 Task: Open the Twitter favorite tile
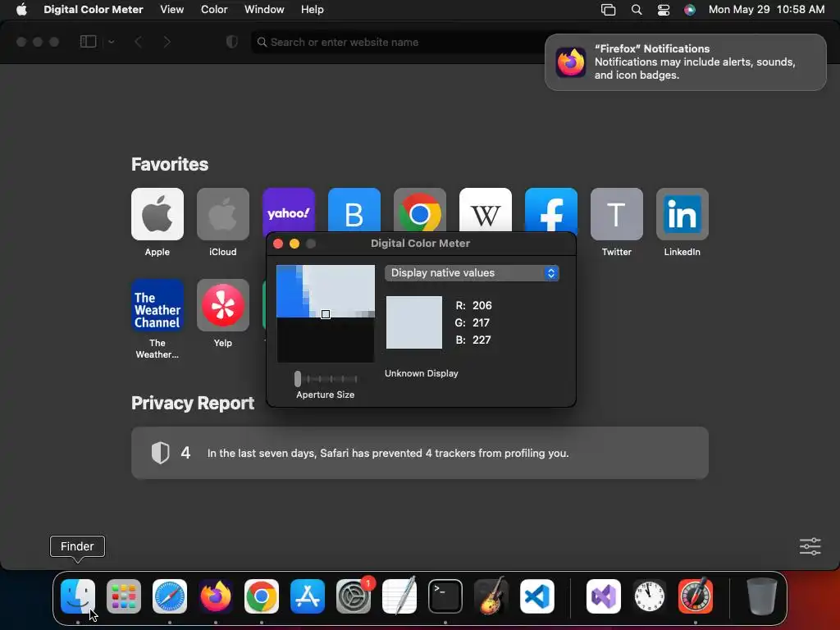click(617, 214)
